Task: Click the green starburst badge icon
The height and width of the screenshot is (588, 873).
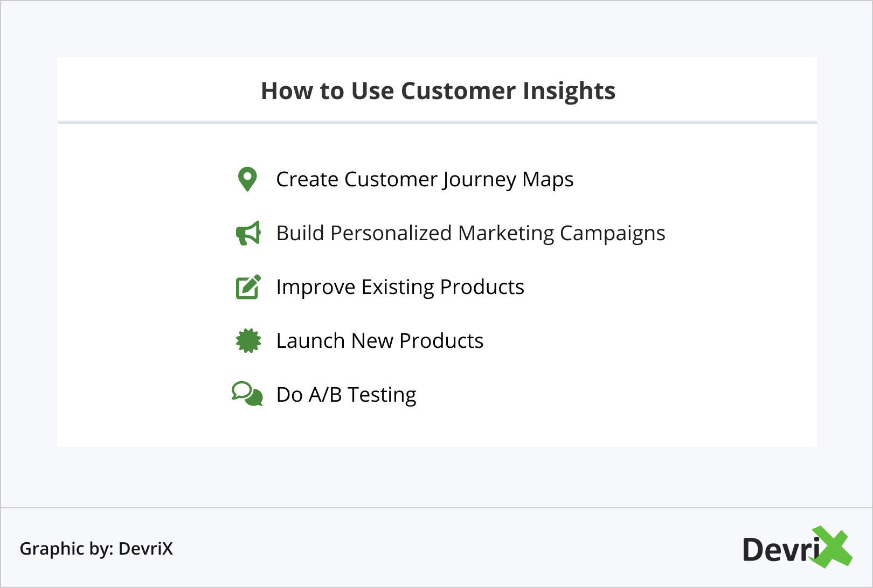Action: point(248,341)
